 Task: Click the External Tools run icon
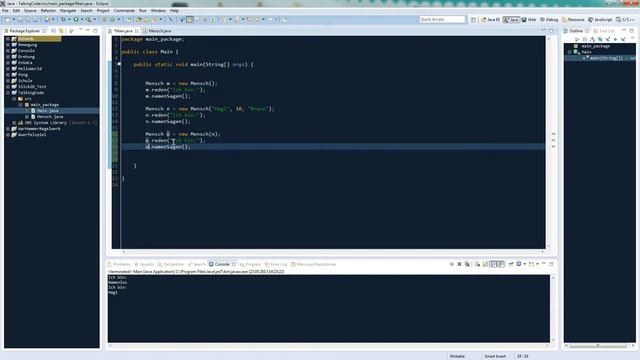click(x=89, y=20)
